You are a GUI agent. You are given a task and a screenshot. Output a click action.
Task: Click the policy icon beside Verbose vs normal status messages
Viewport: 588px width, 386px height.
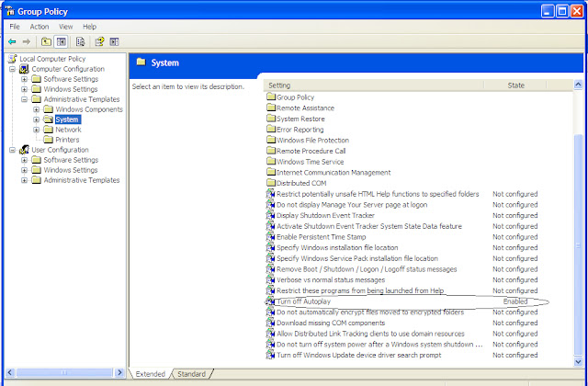(270, 279)
